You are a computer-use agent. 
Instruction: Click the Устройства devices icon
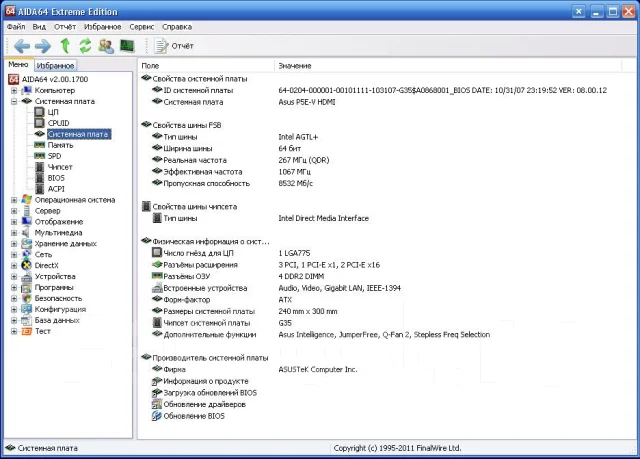coord(27,277)
